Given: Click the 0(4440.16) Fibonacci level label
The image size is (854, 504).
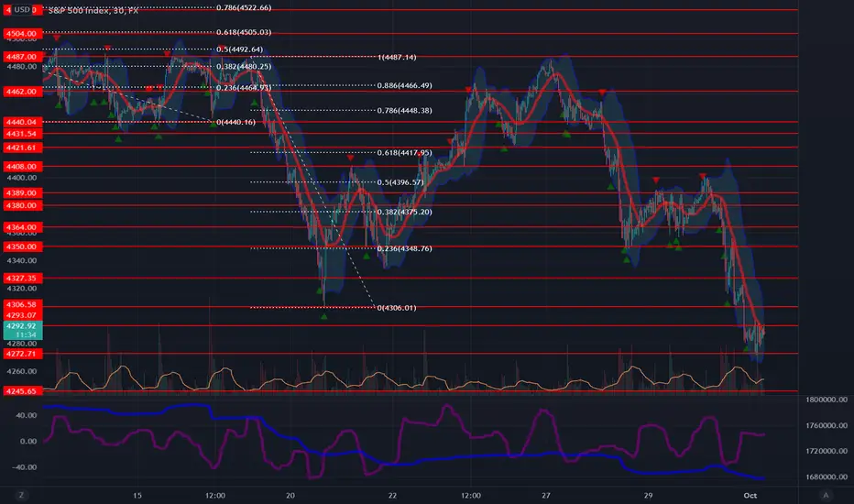Looking at the screenshot, I should point(235,122).
